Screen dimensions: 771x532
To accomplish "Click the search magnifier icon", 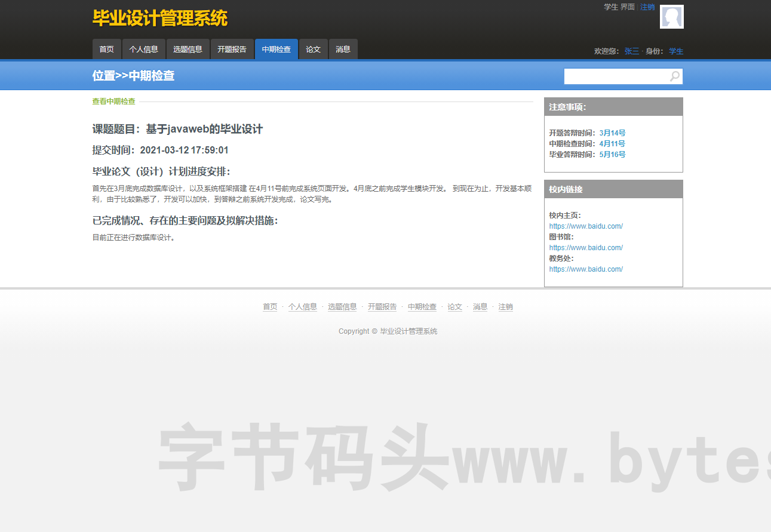I will pos(675,76).
